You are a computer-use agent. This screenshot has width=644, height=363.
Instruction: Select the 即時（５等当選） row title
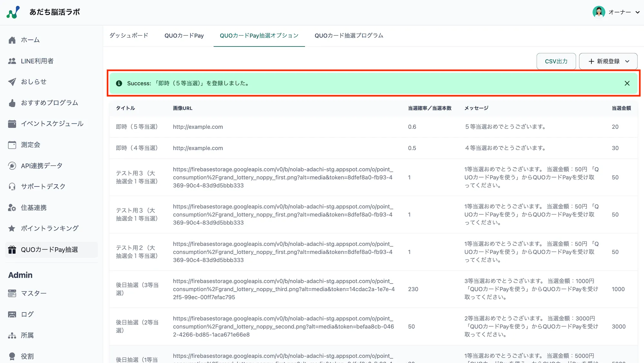(x=137, y=127)
